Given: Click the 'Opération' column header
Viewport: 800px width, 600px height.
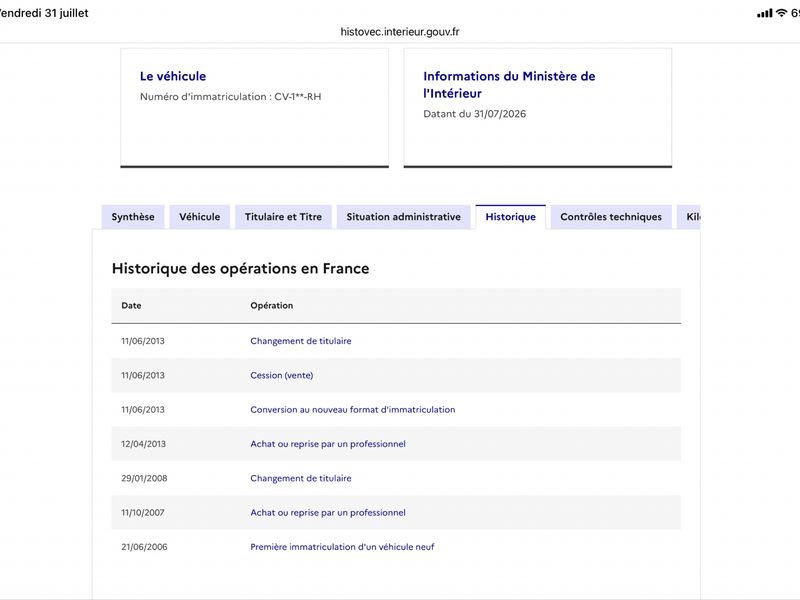Looking at the screenshot, I should (271, 306).
